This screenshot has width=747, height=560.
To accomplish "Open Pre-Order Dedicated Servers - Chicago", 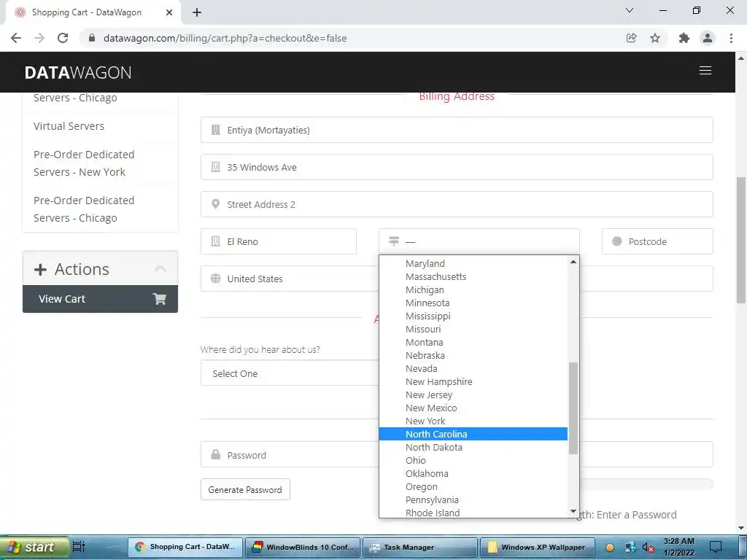I will coord(84,209).
